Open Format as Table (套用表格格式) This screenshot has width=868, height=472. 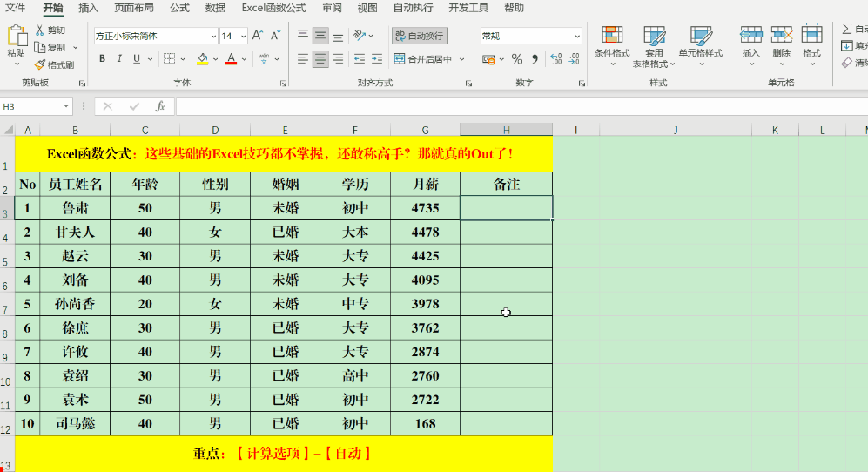654,47
